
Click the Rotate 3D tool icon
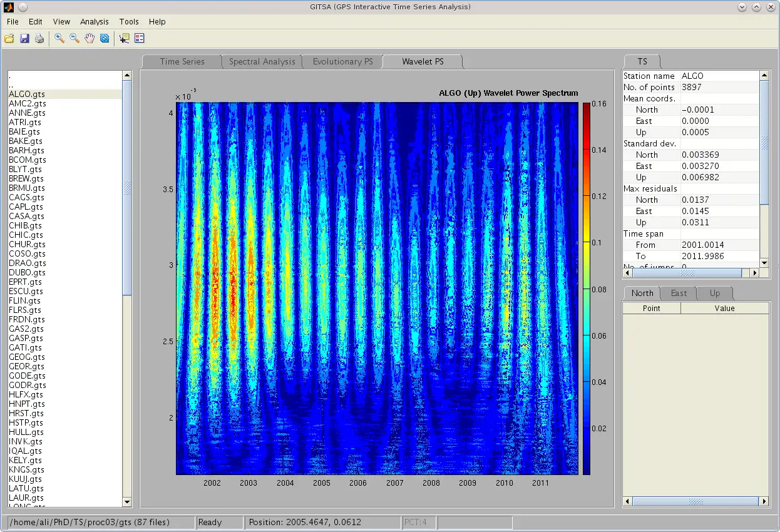[x=105, y=38]
